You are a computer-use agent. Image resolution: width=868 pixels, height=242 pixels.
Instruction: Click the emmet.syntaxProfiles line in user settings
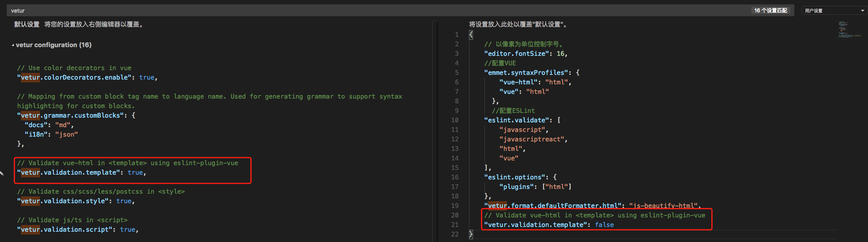tap(532, 73)
